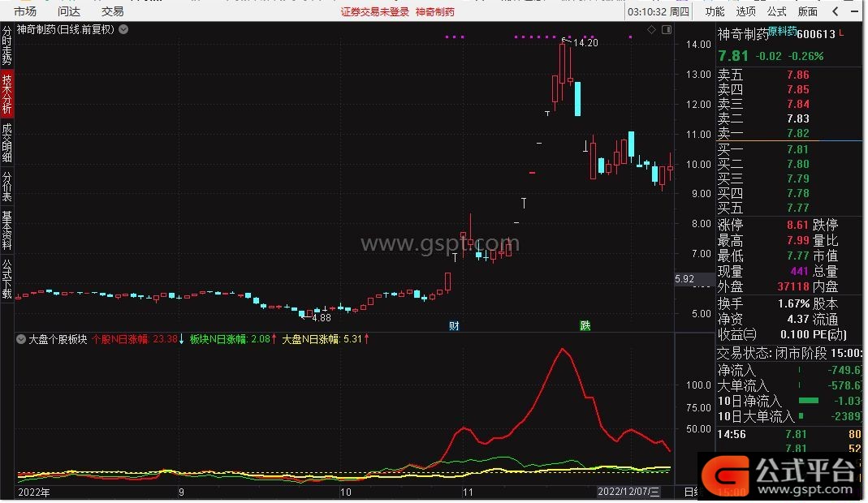Viewport: 868px width, 503px height.
Task: Click the 2022/12/07/三 date marker
Action: pyautogui.click(x=628, y=492)
